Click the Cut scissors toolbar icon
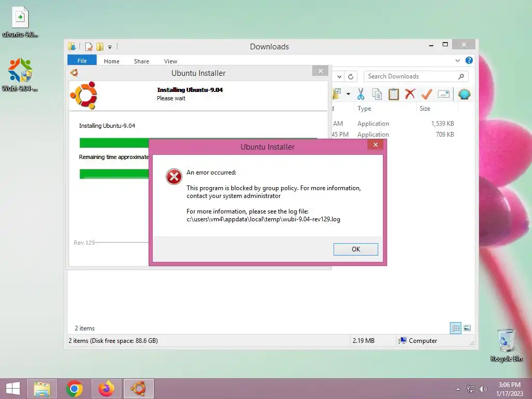 (x=361, y=95)
